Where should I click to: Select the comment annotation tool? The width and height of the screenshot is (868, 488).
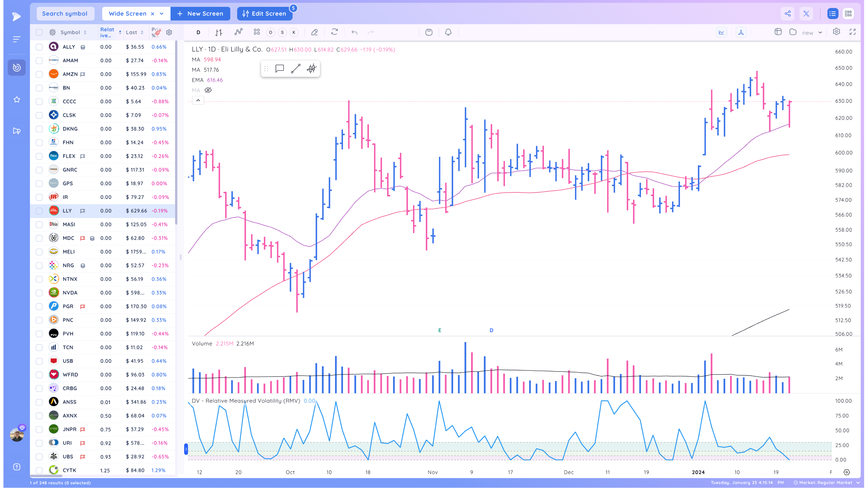click(x=279, y=69)
